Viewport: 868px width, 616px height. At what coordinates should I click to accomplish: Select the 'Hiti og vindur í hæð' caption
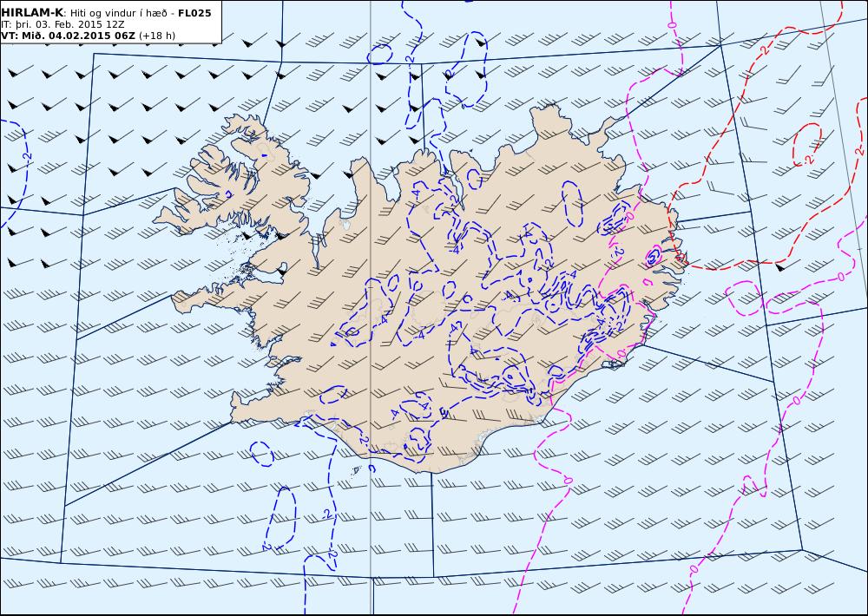click(118, 13)
